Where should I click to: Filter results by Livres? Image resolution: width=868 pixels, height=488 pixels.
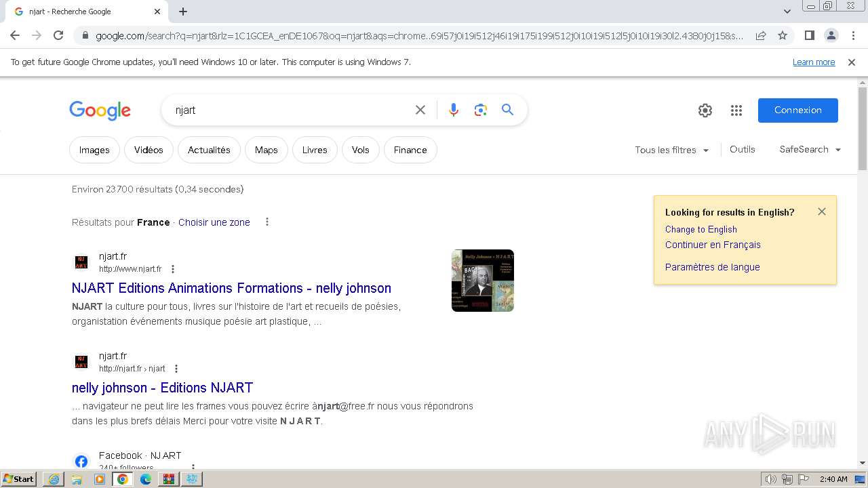click(315, 150)
